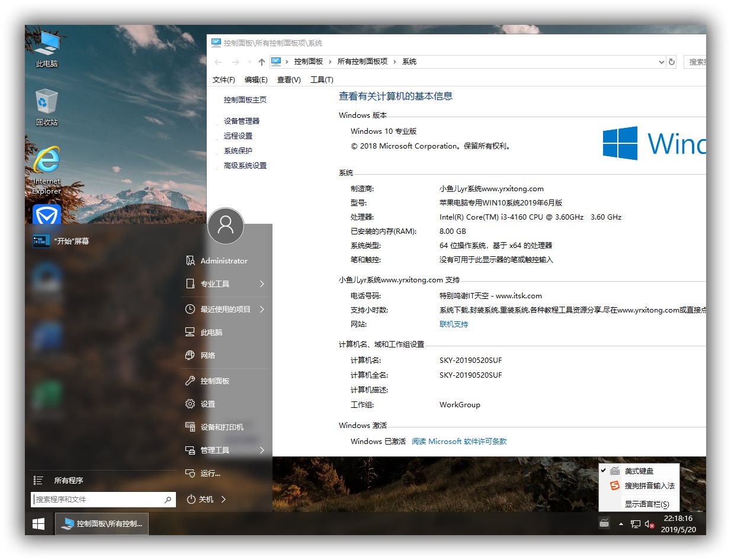
Task: Click Administrator in the start menu
Action: (225, 261)
